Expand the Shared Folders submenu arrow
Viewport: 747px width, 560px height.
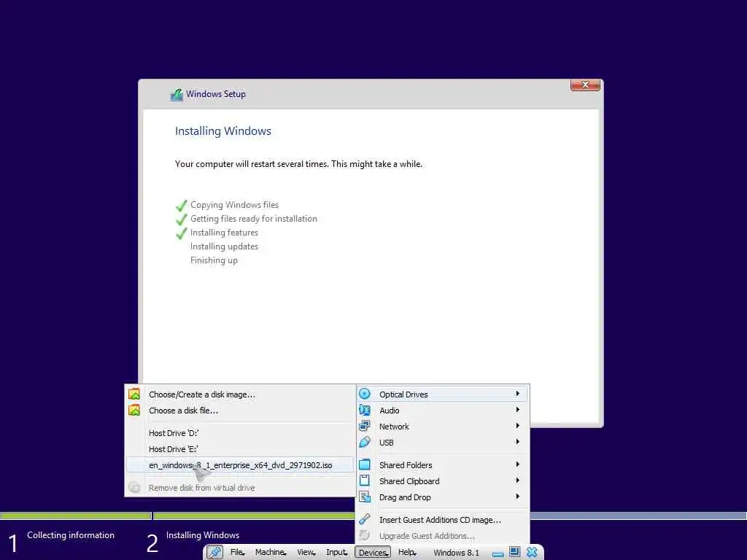point(517,464)
